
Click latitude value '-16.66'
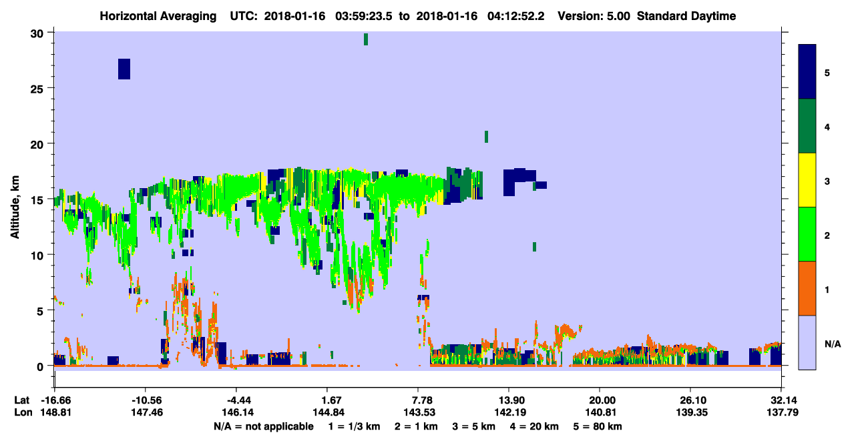55,400
